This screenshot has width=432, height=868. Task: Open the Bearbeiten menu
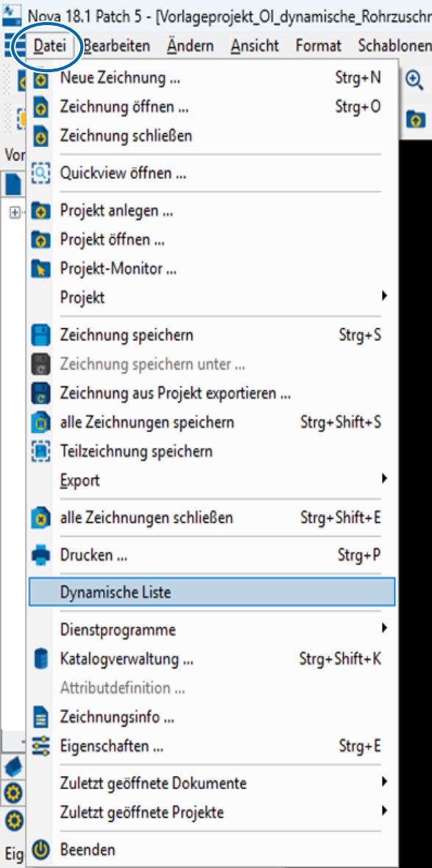(117, 46)
